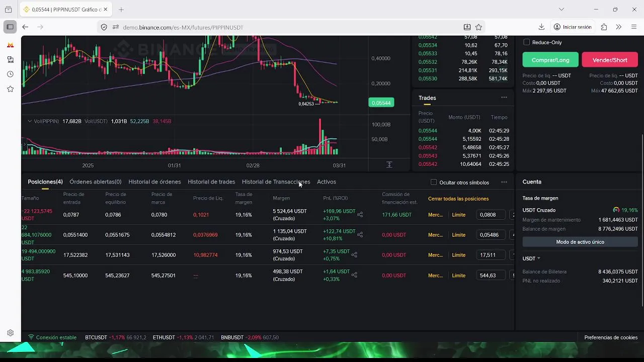Open BTCUSDT from the bottom ticker
Screen dimensions: 644x362
115,337
